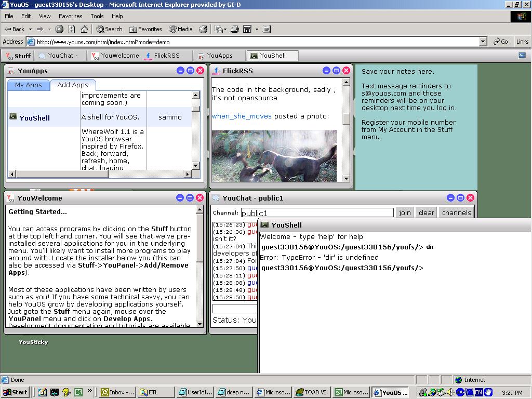Viewport: 532px width, 399px height.
Task: Click the YouShell icon in the YouApps list
Action: point(13,116)
